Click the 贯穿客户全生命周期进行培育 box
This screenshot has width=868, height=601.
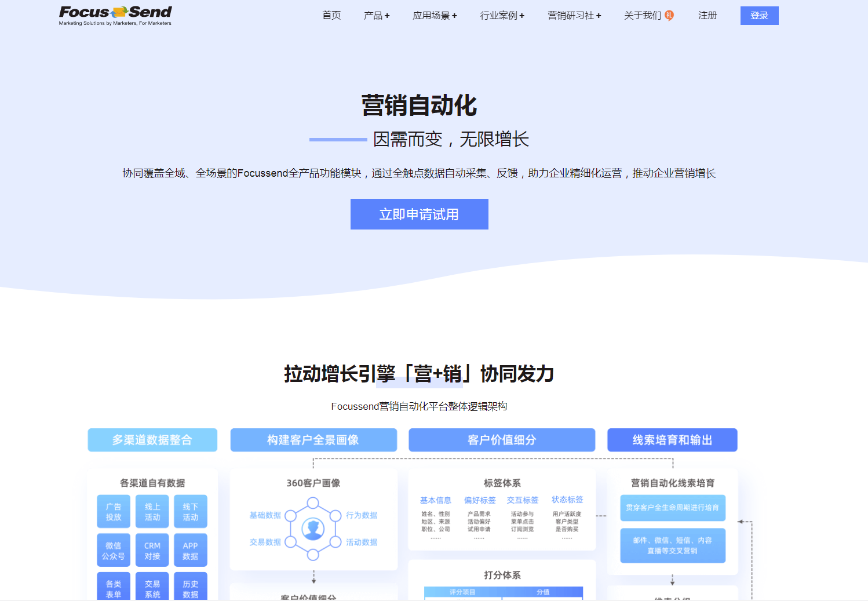[673, 508]
